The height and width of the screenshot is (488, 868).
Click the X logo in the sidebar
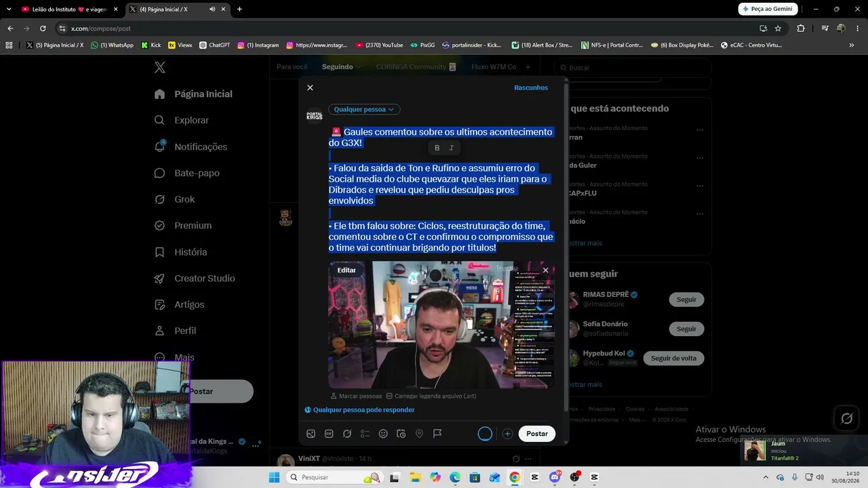tap(160, 67)
